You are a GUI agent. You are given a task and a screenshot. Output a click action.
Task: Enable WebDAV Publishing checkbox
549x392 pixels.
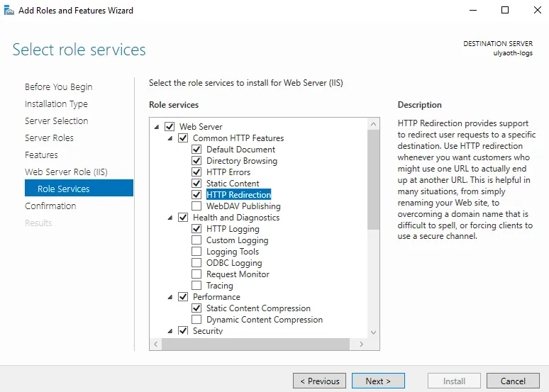pyautogui.click(x=196, y=206)
